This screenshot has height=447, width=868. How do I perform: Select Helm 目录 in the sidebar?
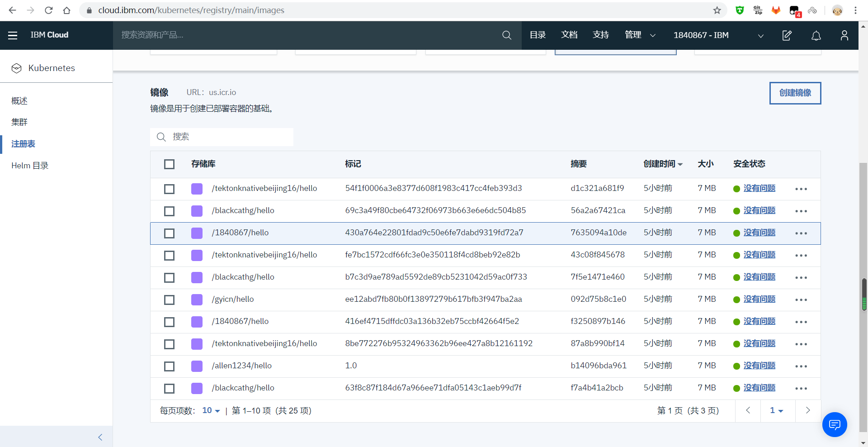(x=30, y=166)
